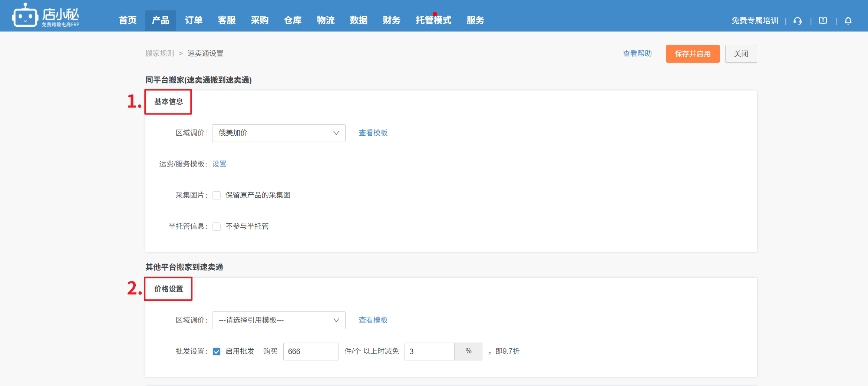868x386 pixels.
Task: Click the purchase quantity field with 666
Action: [311, 352]
